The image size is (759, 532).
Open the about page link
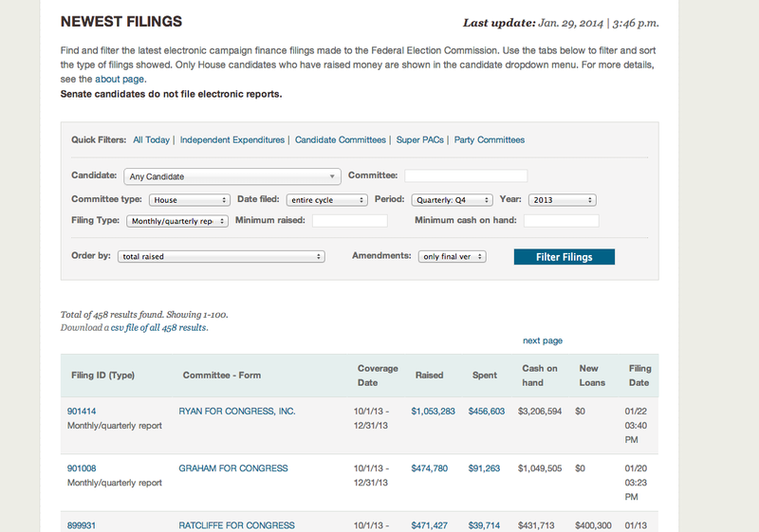(x=120, y=80)
